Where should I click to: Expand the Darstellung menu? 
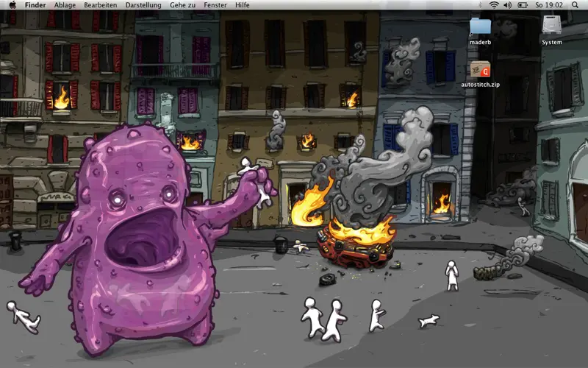tap(143, 5)
